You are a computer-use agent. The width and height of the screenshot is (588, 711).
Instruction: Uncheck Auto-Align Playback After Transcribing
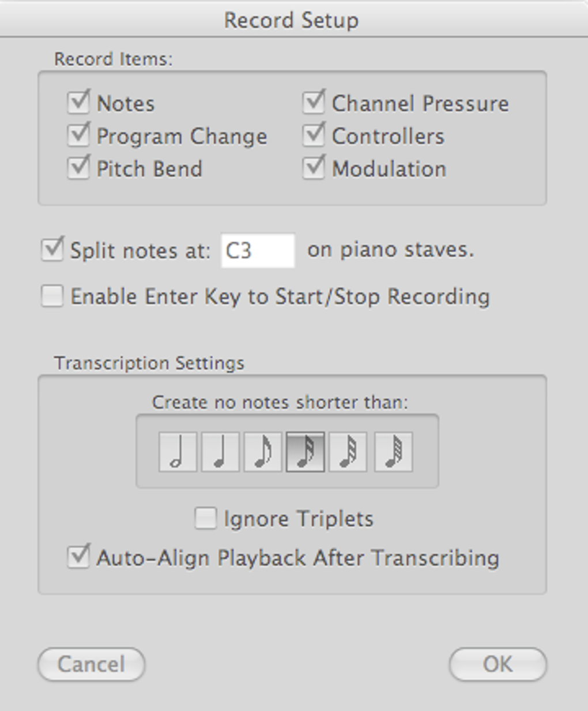tap(78, 558)
